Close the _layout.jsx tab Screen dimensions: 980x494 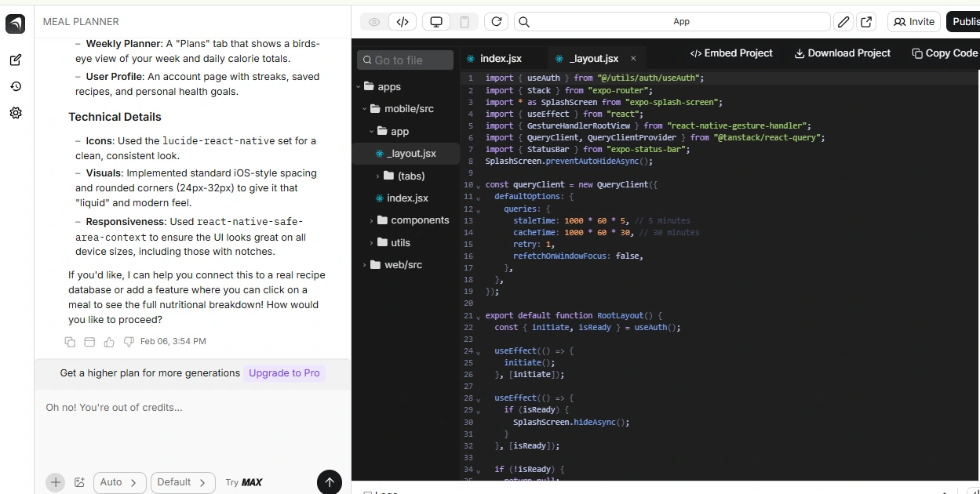click(633, 59)
